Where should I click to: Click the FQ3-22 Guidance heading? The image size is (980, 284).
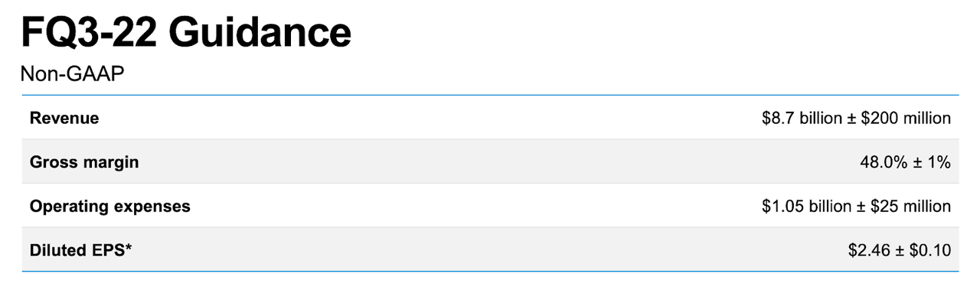(x=186, y=33)
